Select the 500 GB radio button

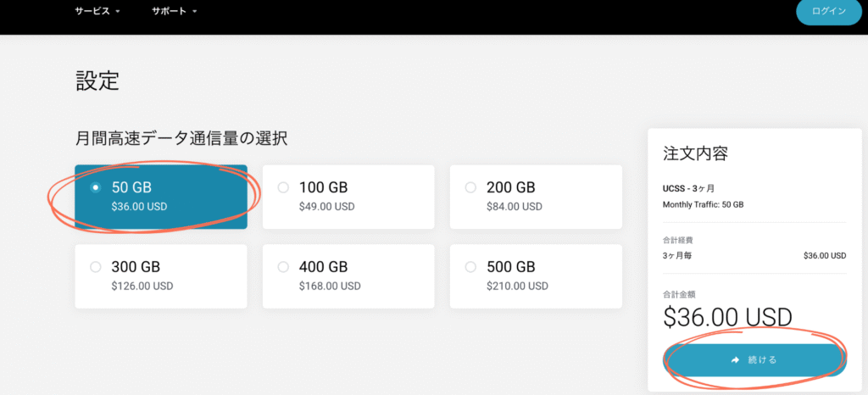pos(470,267)
